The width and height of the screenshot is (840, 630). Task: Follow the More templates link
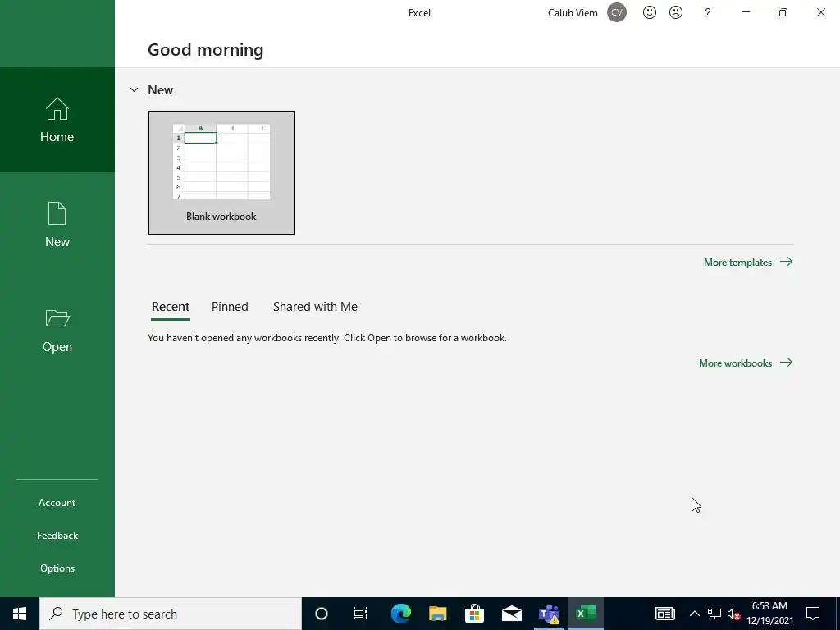point(748,262)
